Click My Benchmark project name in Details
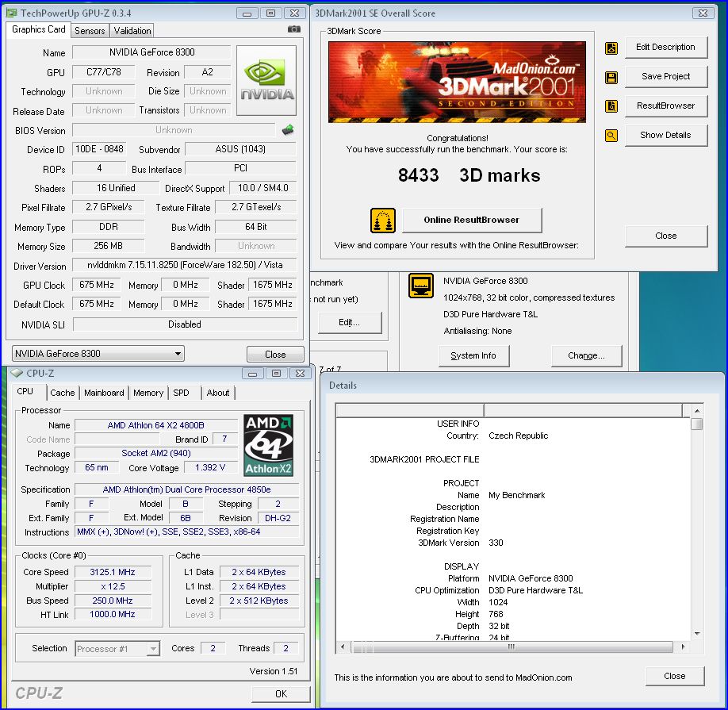The height and width of the screenshot is (710, 728). pos(517,495)
